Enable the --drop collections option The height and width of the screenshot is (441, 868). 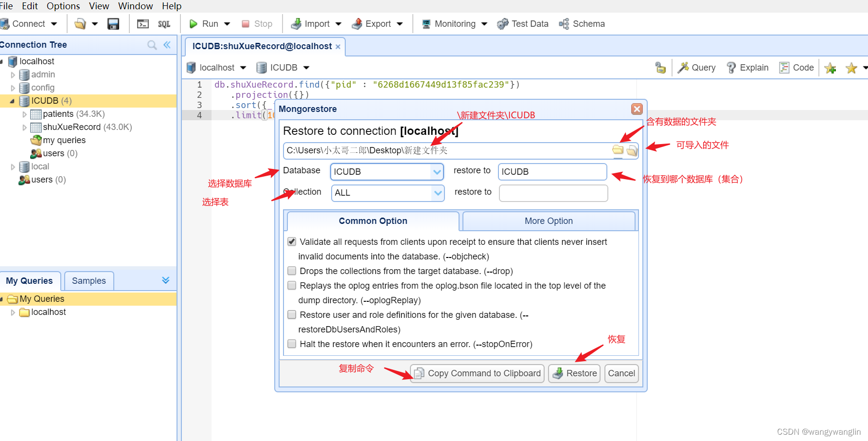pos(292,271)
